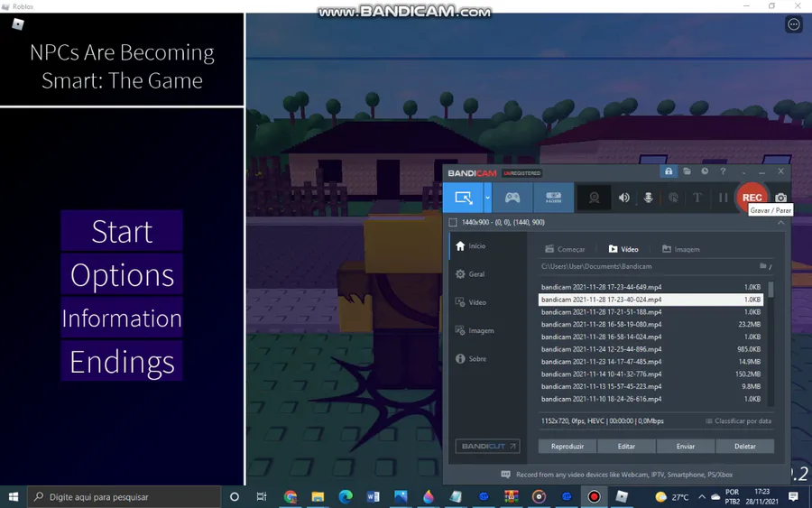812x508 pixels.
Task: Click the Reproduzir button
Action: 567,446
